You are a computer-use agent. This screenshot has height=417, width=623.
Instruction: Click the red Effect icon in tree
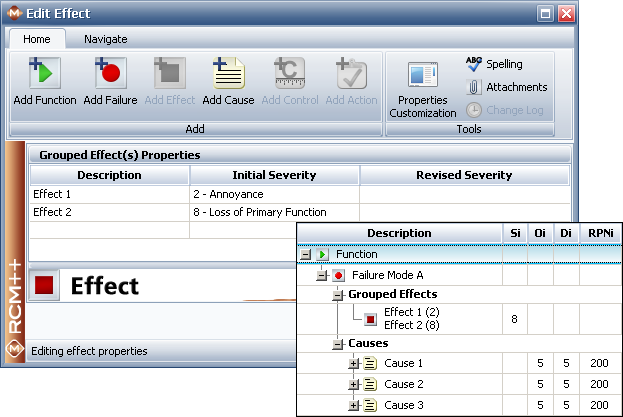[370, 319]
